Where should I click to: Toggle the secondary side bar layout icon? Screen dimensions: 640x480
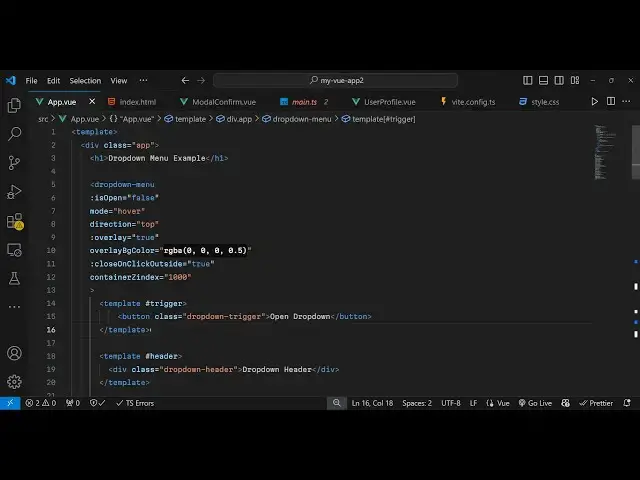(559, 80)
